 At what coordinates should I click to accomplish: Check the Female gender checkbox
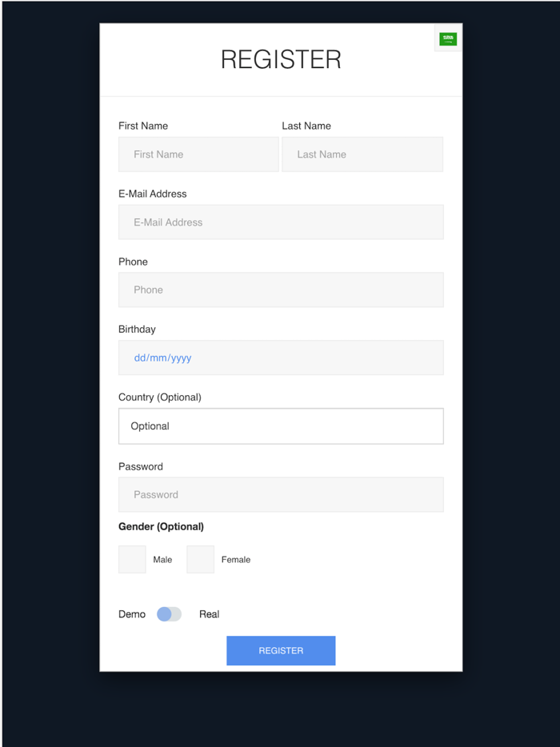200,559
